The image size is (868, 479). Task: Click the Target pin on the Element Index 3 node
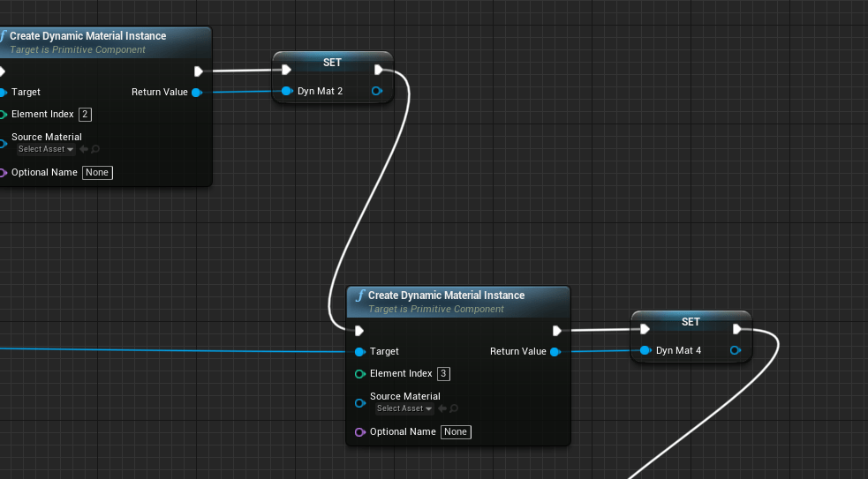coord(359,351)
